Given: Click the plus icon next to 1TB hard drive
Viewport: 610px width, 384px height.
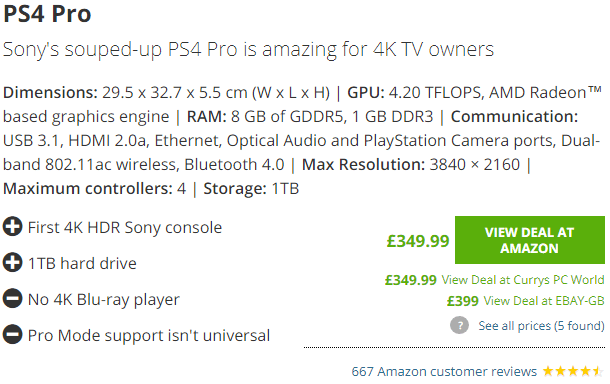Looking at the screenshot, I should pos(12,263).
